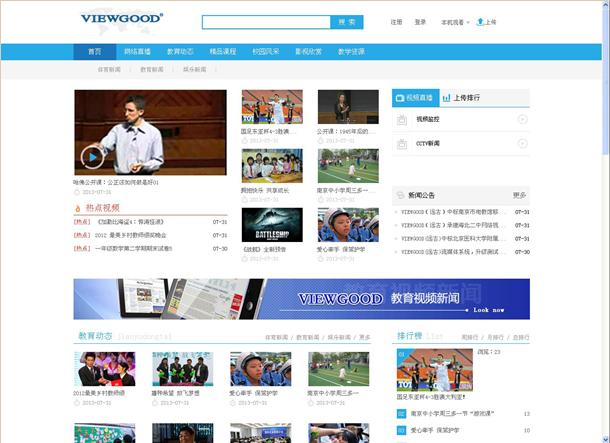Open the CCTV新闻 live channel

(x=428, y=144)
